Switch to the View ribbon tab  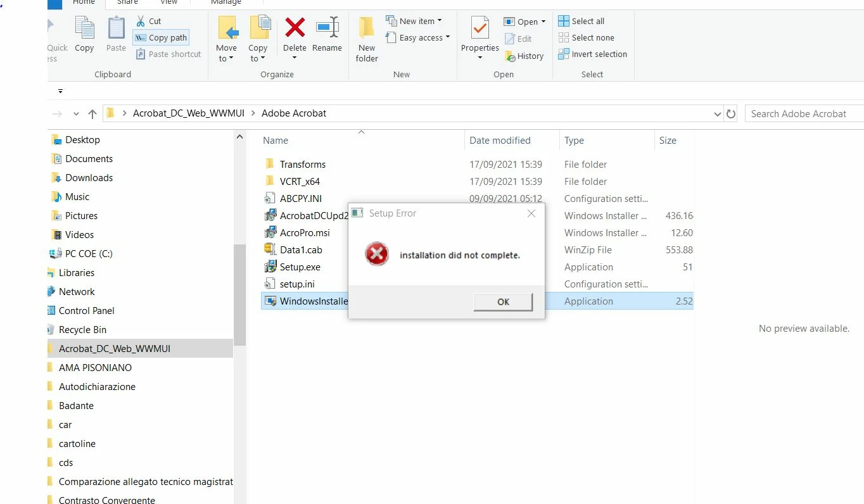(168, 3)
